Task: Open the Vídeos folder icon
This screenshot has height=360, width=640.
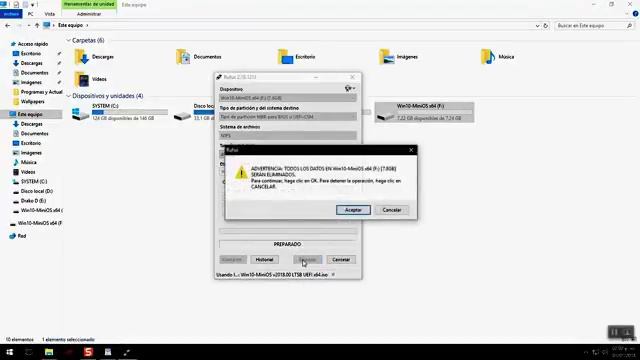Action: [x=82, y=79]
